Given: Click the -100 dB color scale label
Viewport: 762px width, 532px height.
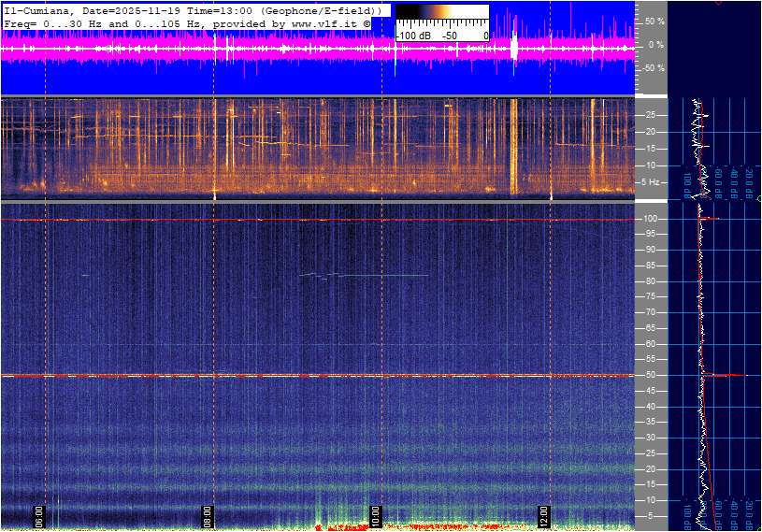Looking at the screenshot, I should [x=412, y=36].
